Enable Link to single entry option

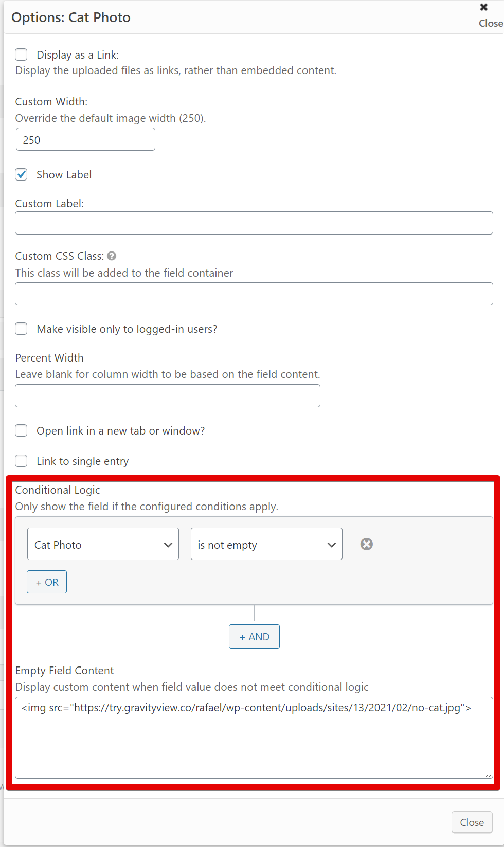click(x=21, y=461)
